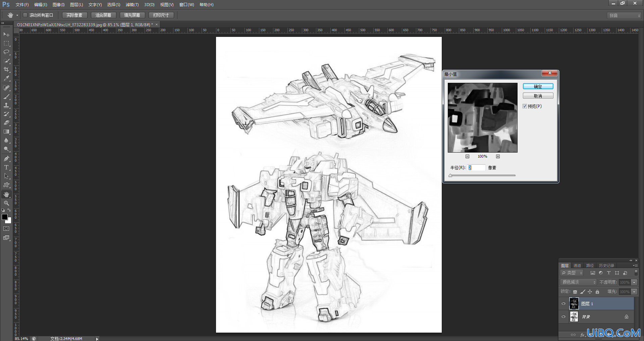Open 滤镜(T) menu

(132, 5)
